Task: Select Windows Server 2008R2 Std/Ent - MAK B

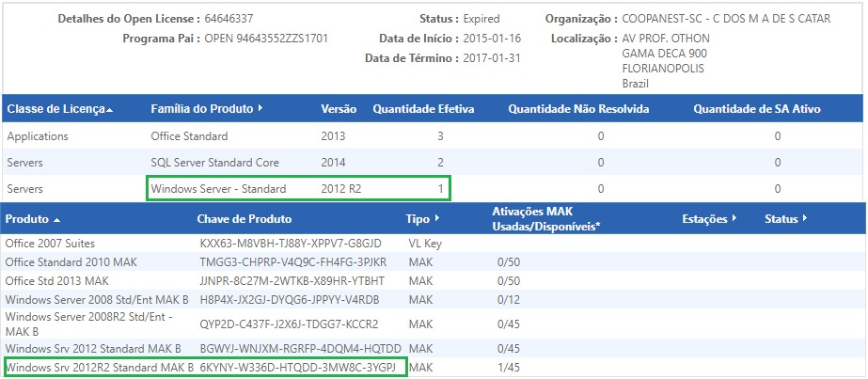Action: tap(89, 324)
